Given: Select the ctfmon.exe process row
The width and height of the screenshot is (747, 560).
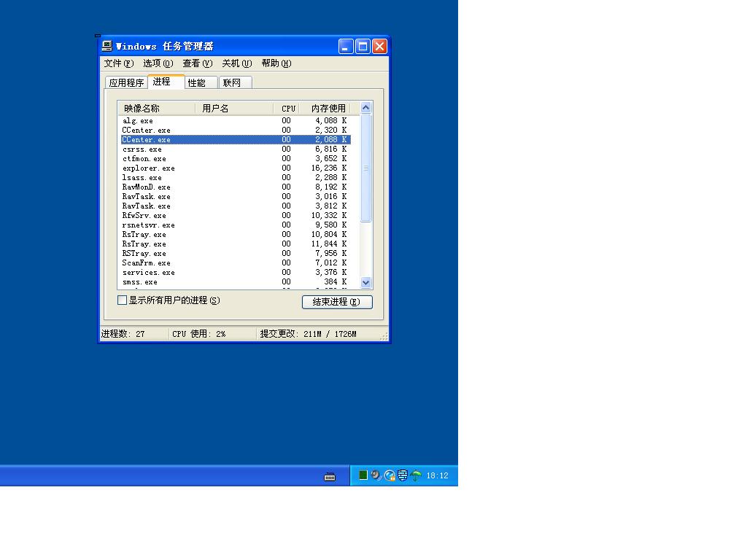Looking at the screenshot, I should click(x=236, y=158).
